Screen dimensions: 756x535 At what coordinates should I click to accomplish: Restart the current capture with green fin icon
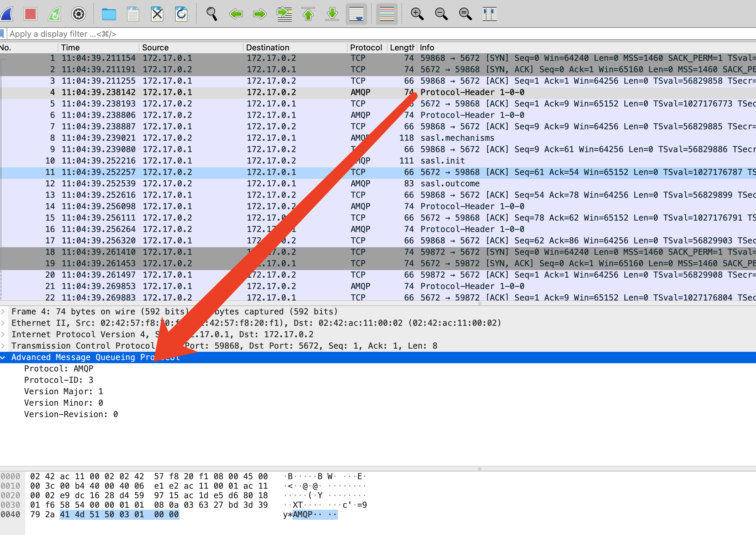pos(54,14)
